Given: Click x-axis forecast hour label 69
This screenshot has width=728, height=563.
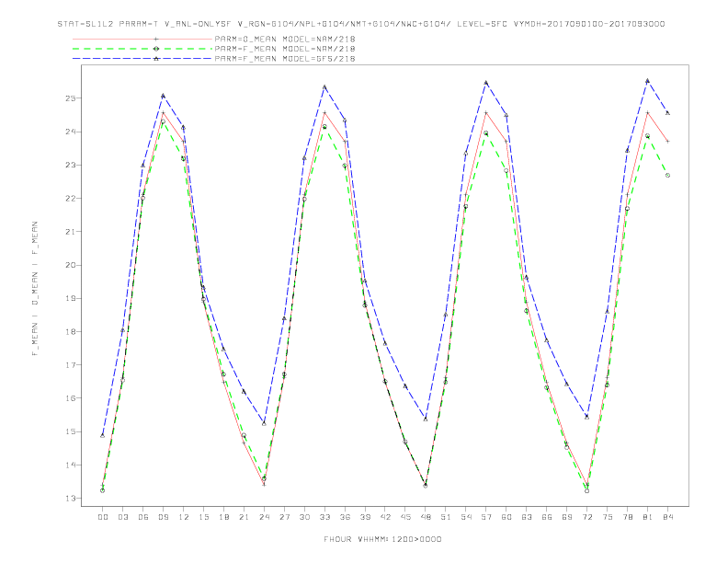Looking at the screenshot, I should [x=567, y=517].
